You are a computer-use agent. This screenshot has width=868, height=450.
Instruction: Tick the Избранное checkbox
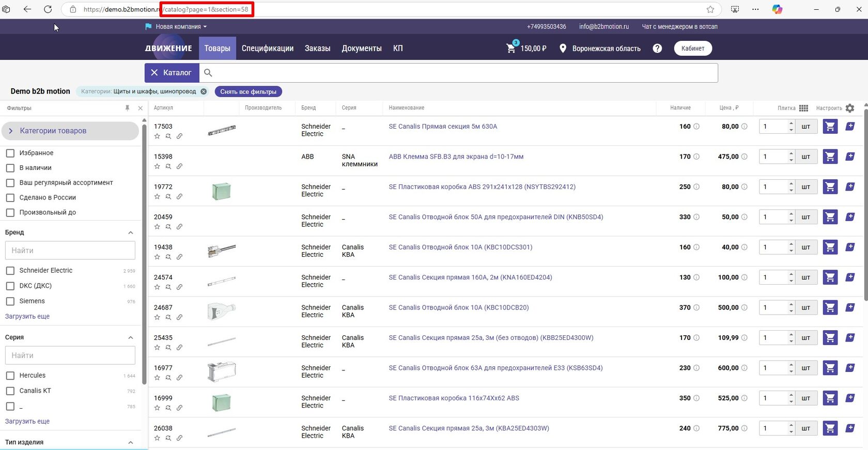coord(10,153)
